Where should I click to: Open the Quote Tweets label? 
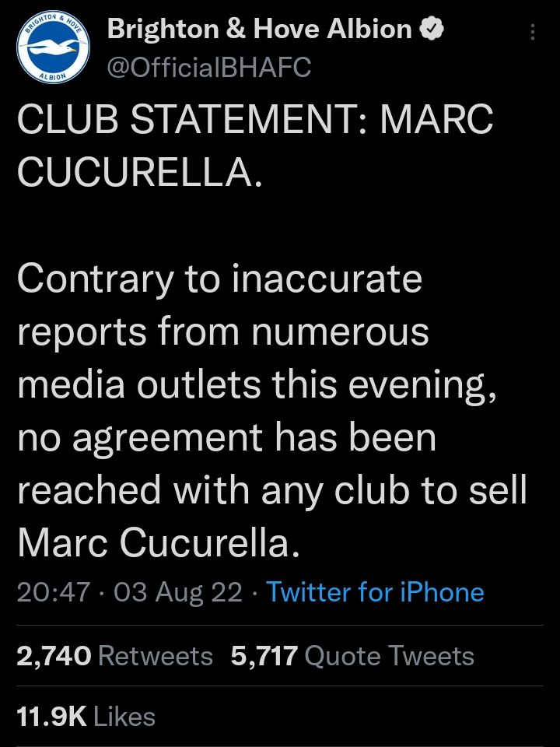(x=389, y=657)
